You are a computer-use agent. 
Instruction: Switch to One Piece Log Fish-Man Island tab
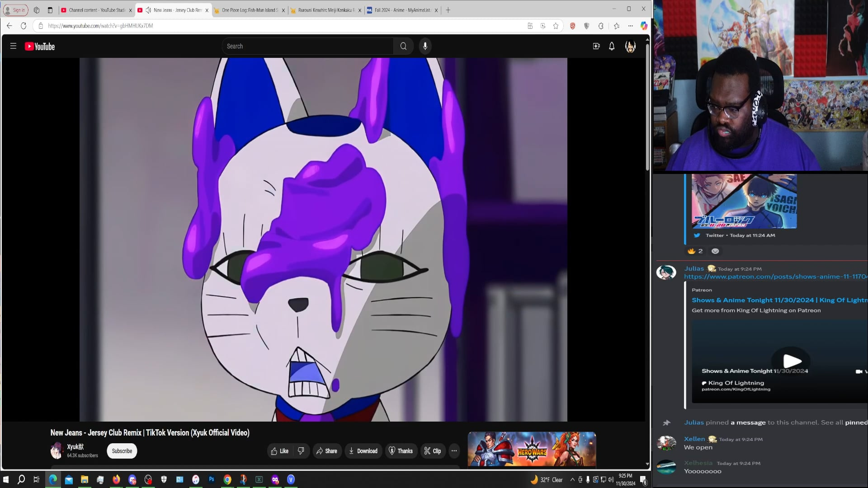(250, 10)
